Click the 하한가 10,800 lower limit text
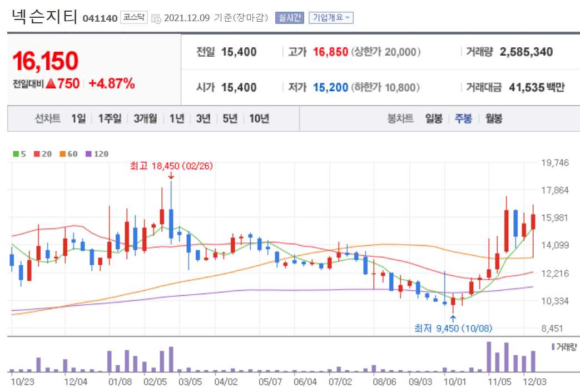The image size is (580, 392). 385,88
